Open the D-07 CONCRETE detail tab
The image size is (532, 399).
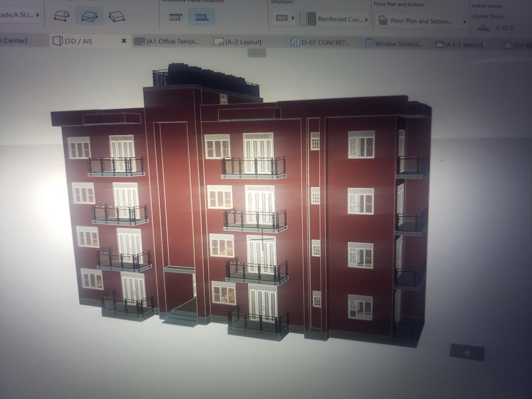pyautogui.click(x=325, y=43)
